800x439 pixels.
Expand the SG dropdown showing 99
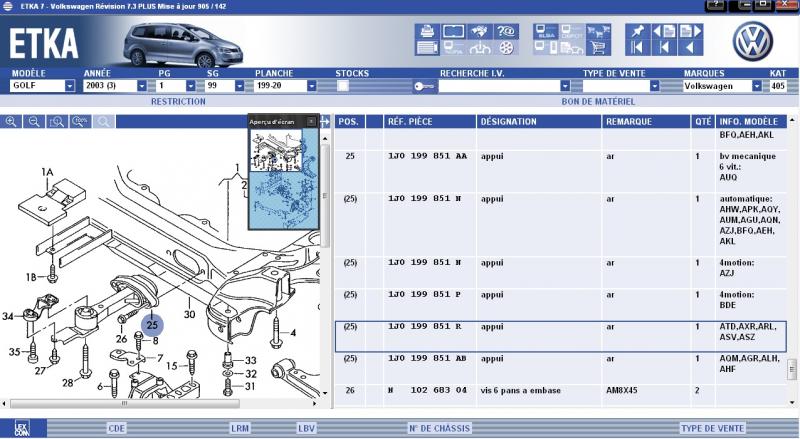tap(239, 86)
